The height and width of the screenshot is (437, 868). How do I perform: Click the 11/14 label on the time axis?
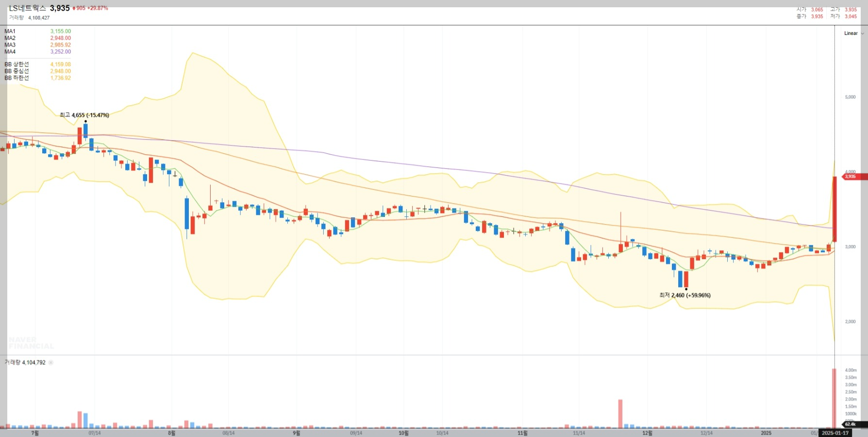[x=579, y=433]
